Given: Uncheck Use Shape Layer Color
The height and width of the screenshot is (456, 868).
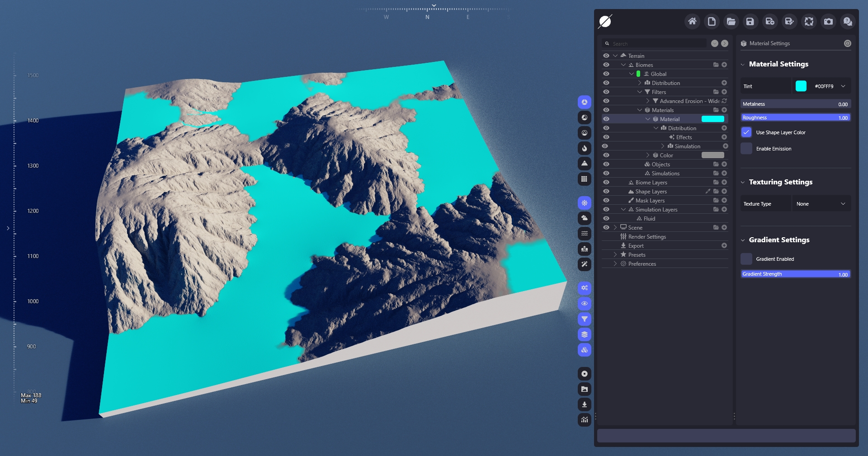Looking at the screenshot, I should tap(746, 132).
